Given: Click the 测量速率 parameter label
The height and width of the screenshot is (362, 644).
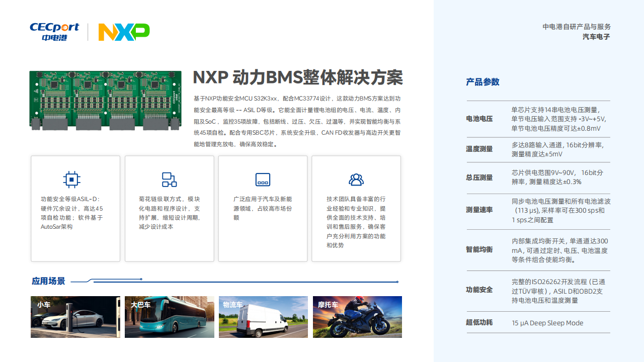Looking at the screenshot, I should pyautogui.click(x=479, y=210).
